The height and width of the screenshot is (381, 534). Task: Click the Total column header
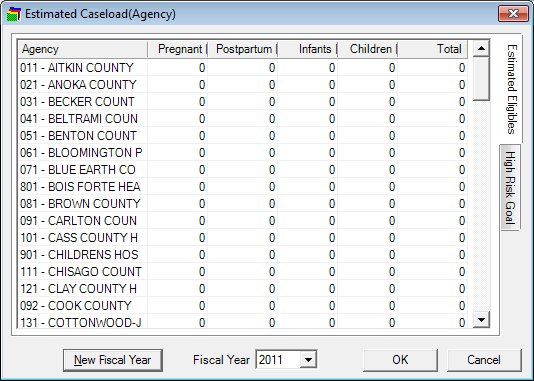click(x=433, y=49)
